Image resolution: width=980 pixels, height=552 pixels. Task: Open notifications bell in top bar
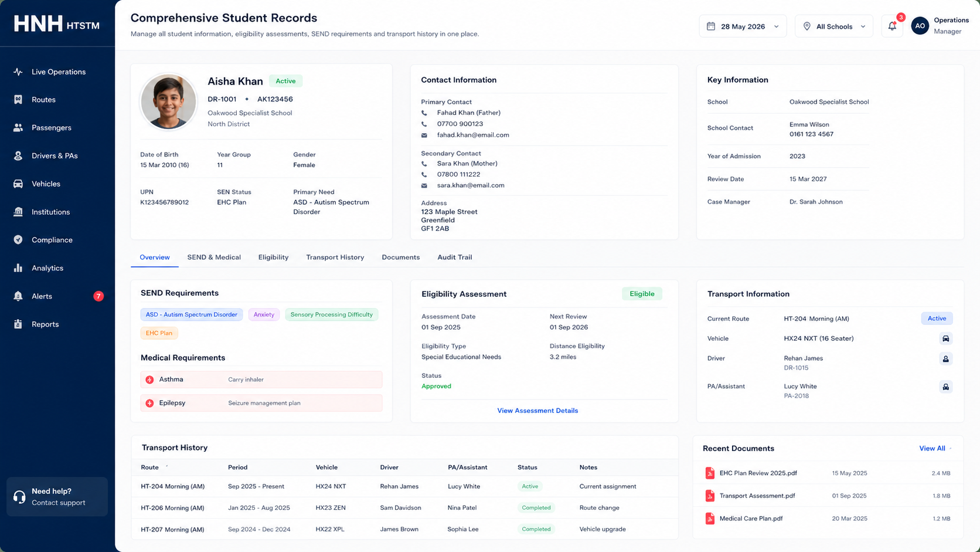[892, 26]
